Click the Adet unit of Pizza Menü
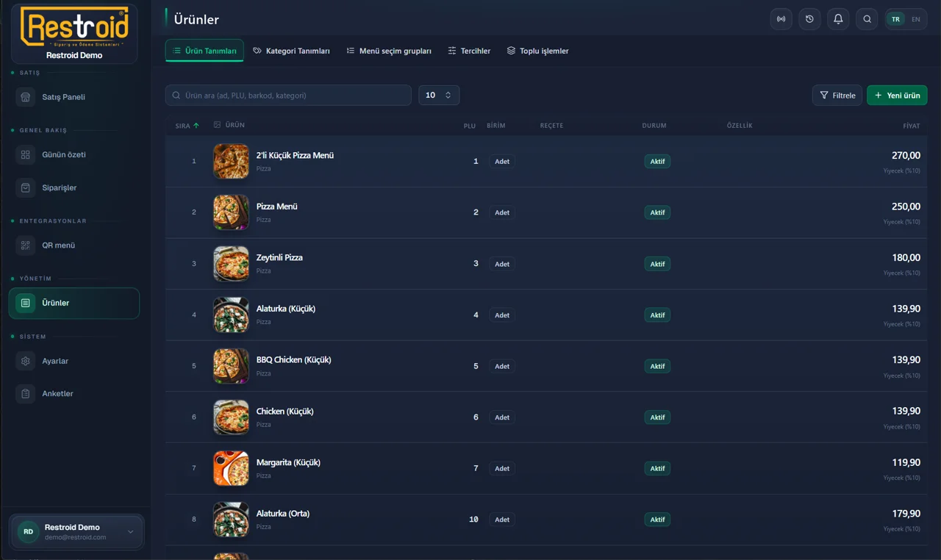This screenshot has width=941, height=560. [502, 212]
